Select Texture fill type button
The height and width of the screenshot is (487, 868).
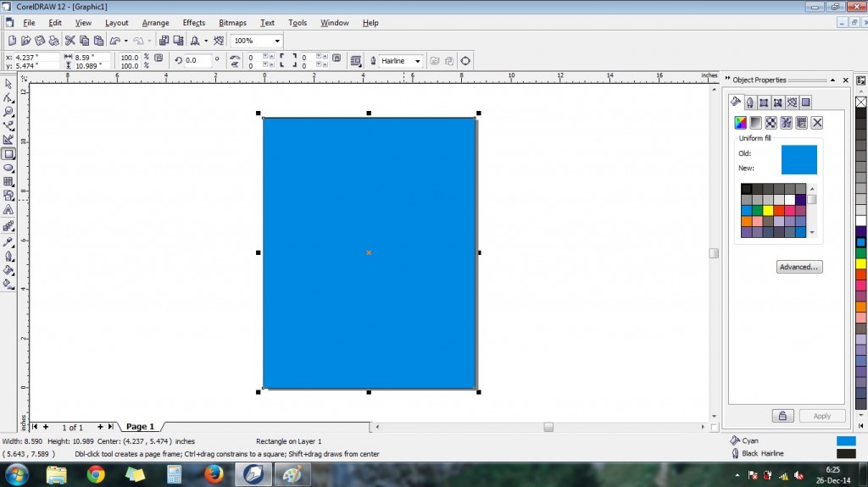[x=786, y=123]
